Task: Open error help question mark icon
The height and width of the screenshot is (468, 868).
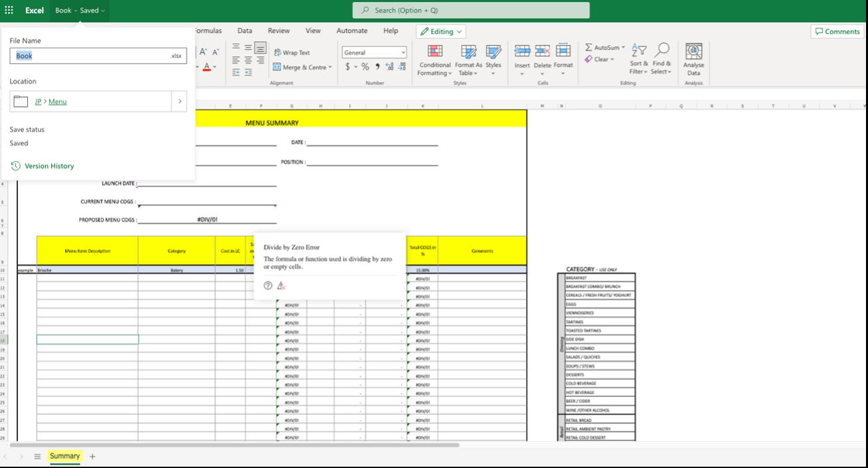Action: [x=268, y=285]
